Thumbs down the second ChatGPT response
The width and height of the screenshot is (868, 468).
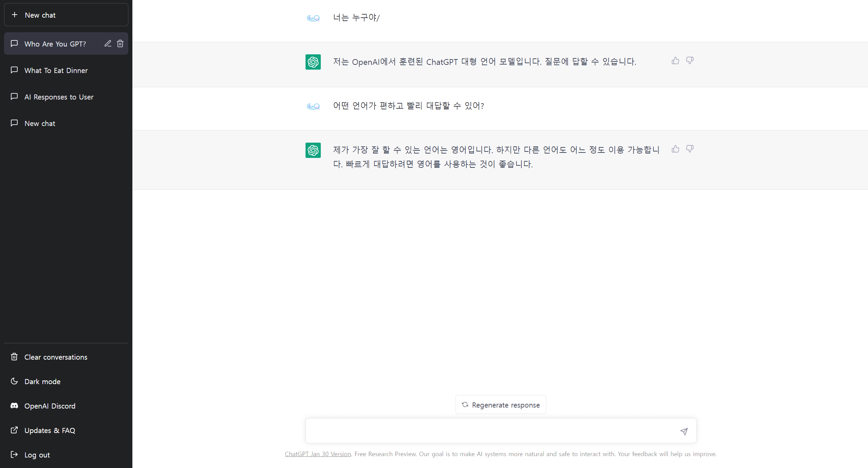tap(689, 149)
